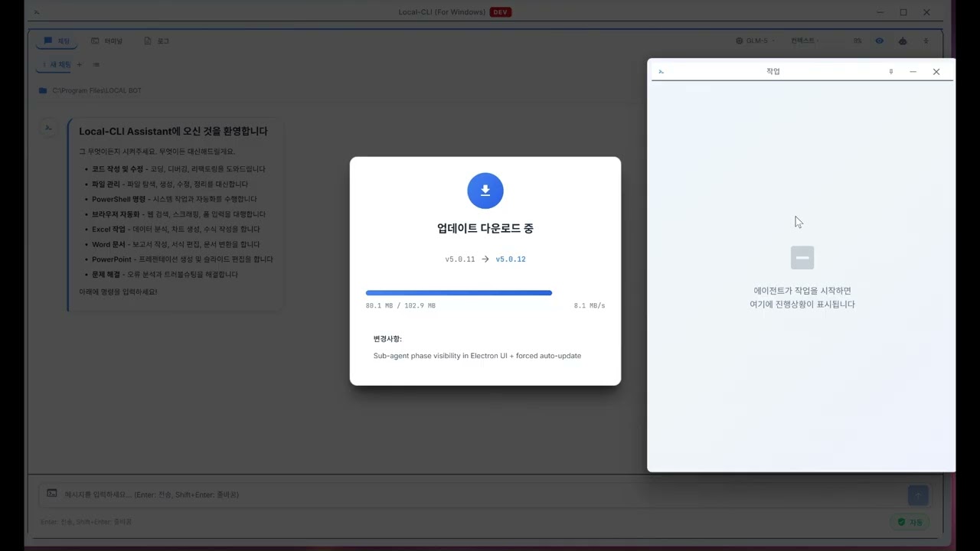980x551 pixels.
Task: Click the collapse arrows icon in header
Action: pos(926,41)
